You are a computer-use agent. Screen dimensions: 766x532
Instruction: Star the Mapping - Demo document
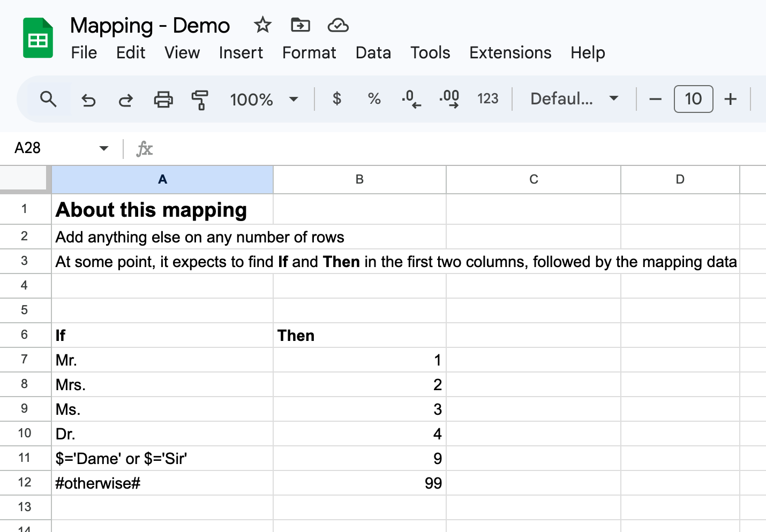coord(262,25)
